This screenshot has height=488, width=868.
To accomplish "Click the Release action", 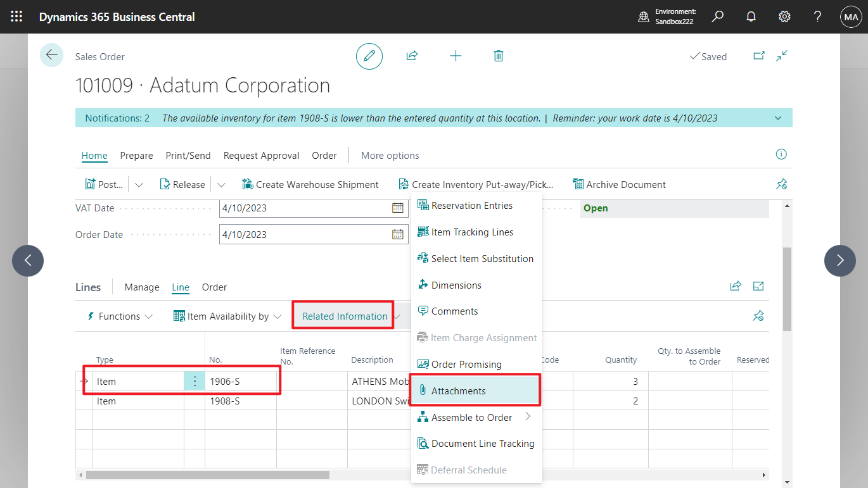I will point(182,184).
